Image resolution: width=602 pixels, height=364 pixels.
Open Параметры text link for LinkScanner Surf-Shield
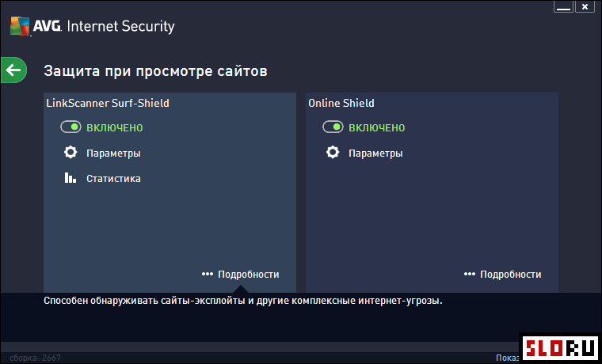click(x=113, y=154)
